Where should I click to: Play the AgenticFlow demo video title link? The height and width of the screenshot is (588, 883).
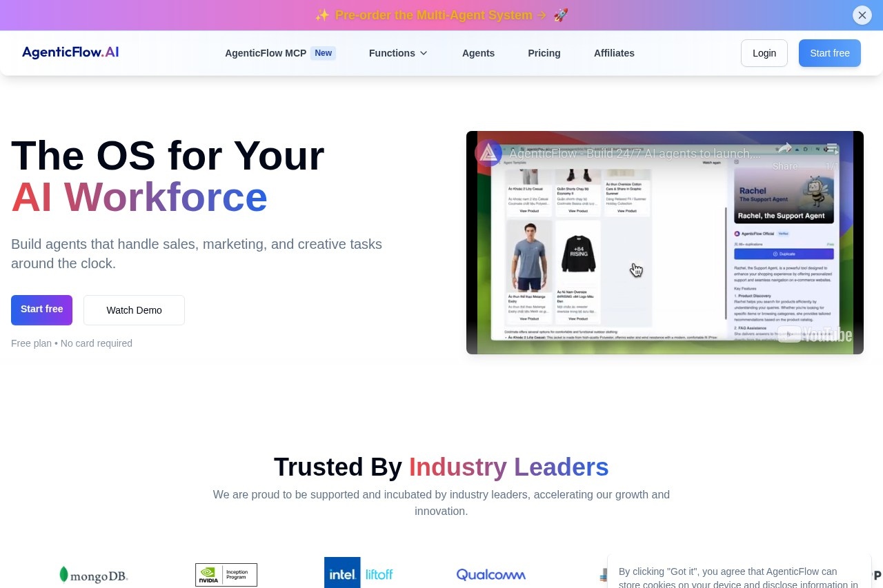(x=635, y=153)
